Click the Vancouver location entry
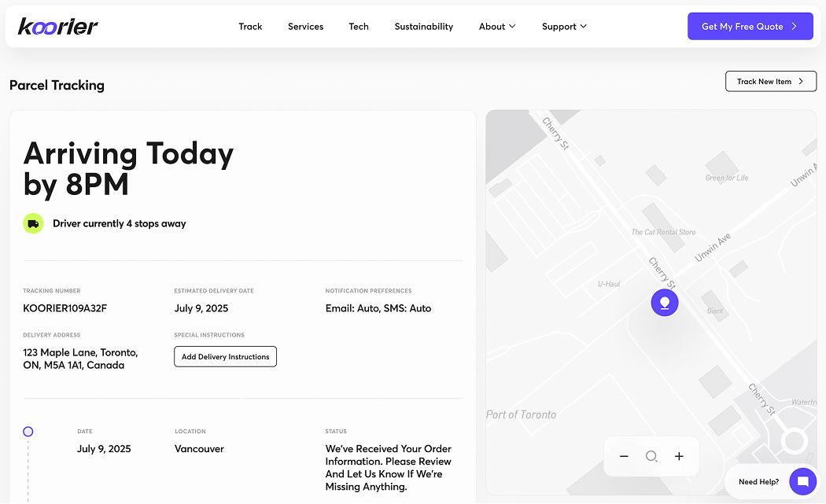The width and height of the screenshot is (826, 504). point(199,449)
